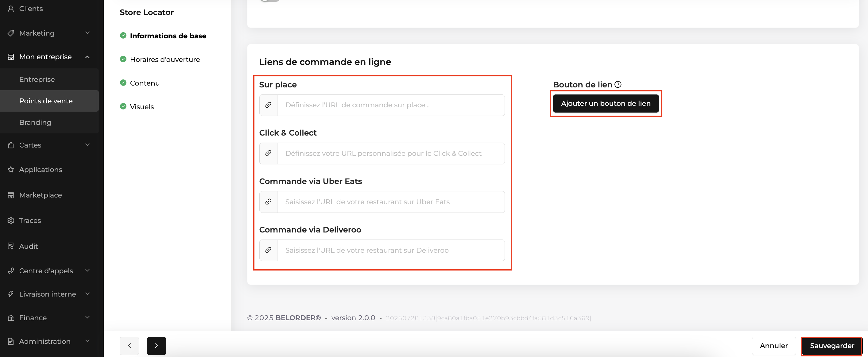
Task: Expand the Cartes chevron
Action: click(87, 145)
